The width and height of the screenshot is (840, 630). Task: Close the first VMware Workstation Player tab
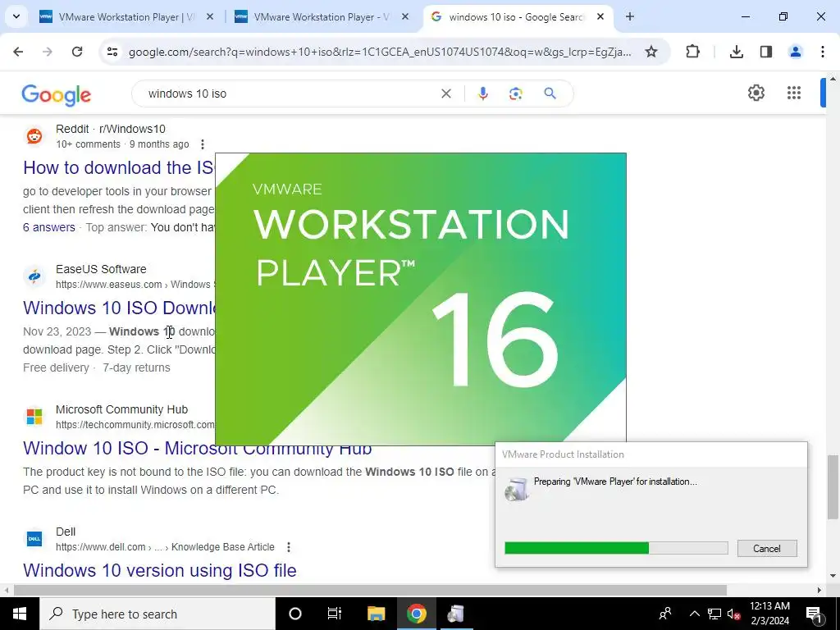210,17
